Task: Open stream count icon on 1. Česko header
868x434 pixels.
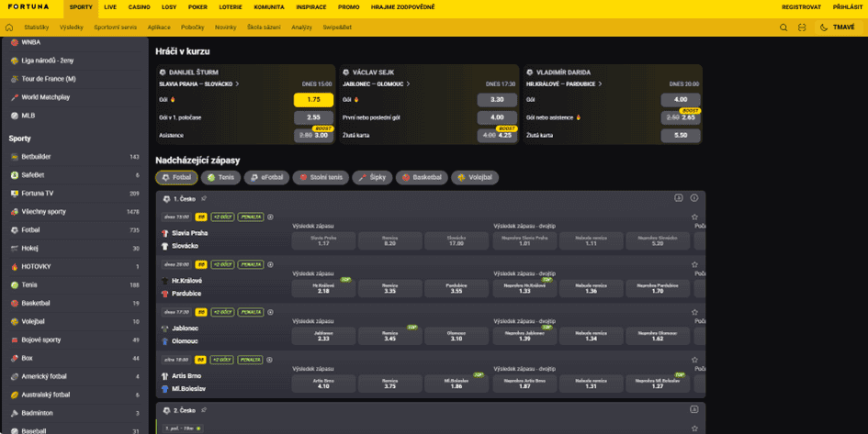Action: [678, 198]
